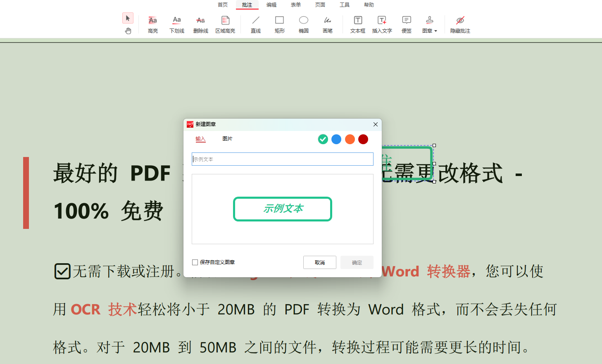
Task: Select the 画笔 pen tool
Action: pos(328,25)
